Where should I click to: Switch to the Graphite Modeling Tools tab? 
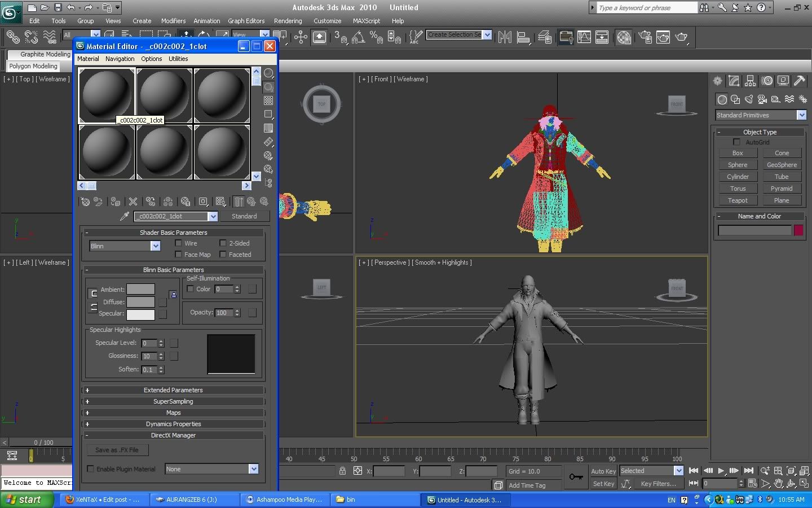[x=39, y=54]
